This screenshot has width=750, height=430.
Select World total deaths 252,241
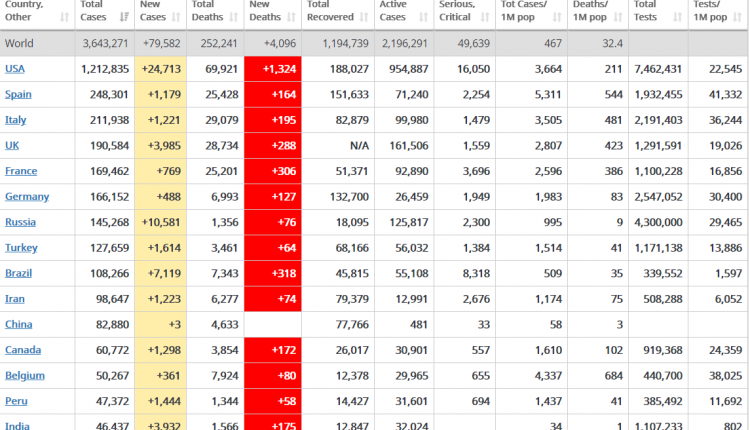[219, 44]
